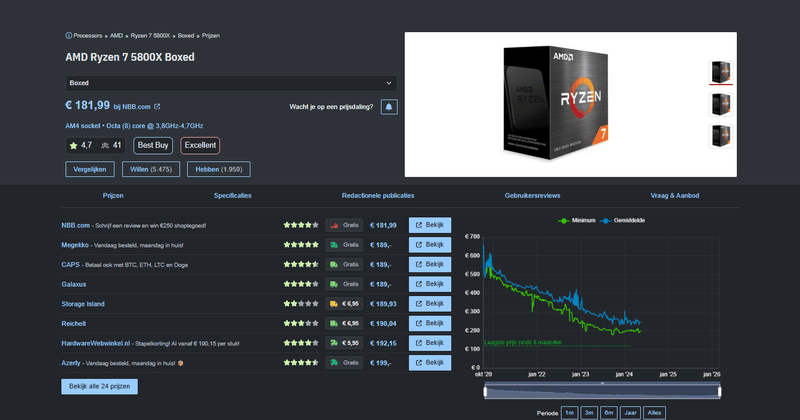Click the star rating 4,7 icon
This screenshot has height=420, width=800.
[x=73, y=145]
